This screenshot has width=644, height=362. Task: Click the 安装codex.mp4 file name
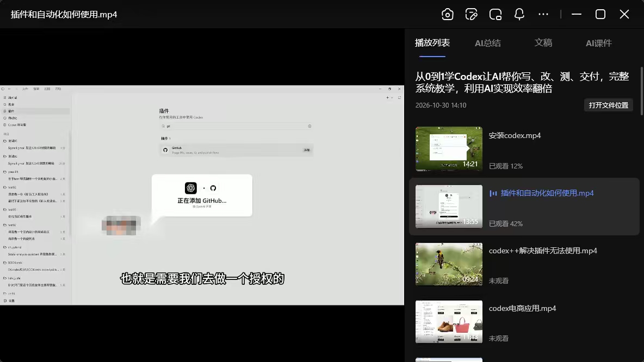515,135
